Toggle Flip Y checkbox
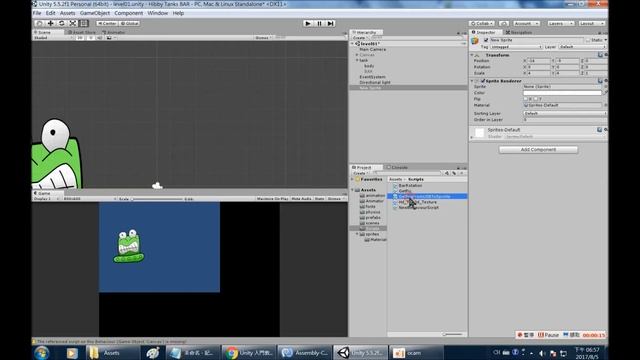Viewport: 640px width, 360px height. click(536, 99)
